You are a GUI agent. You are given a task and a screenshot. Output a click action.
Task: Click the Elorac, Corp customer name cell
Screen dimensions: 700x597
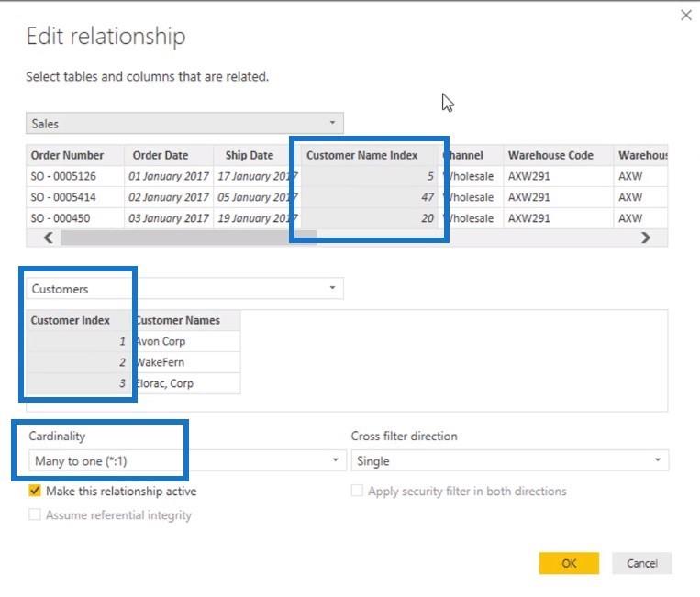(185, 383)
